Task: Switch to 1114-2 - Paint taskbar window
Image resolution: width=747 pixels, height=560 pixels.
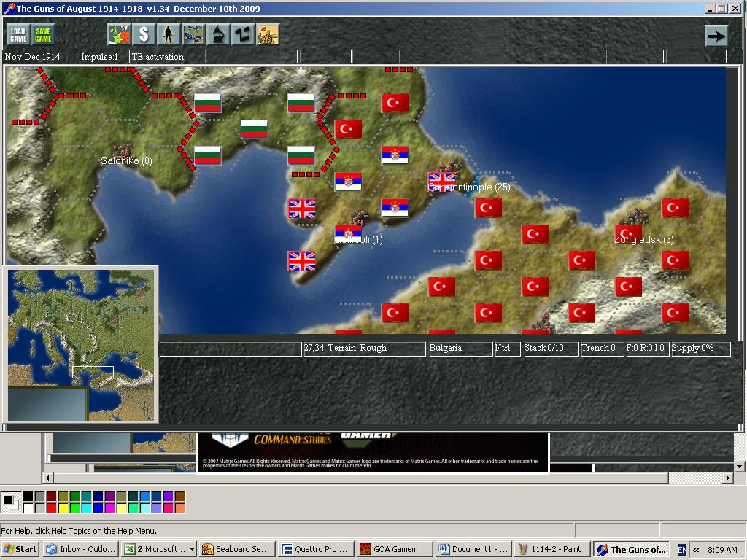Action: pos(551,549)
